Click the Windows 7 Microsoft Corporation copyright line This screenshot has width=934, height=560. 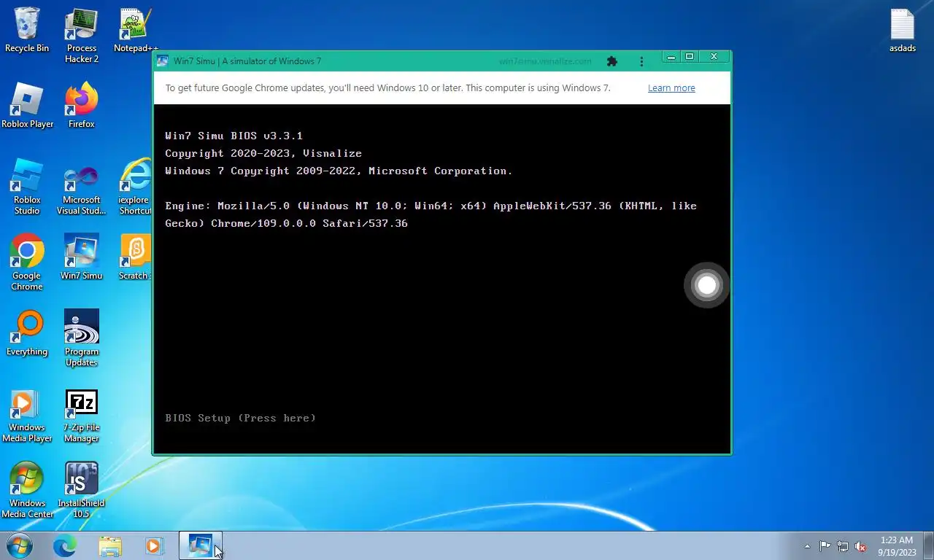pos(339,171)
